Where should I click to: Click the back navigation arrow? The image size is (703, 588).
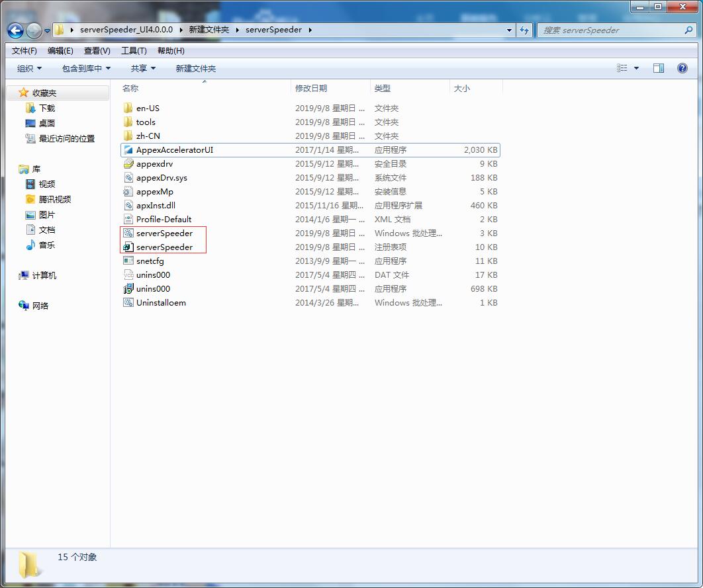coord(16,30)
